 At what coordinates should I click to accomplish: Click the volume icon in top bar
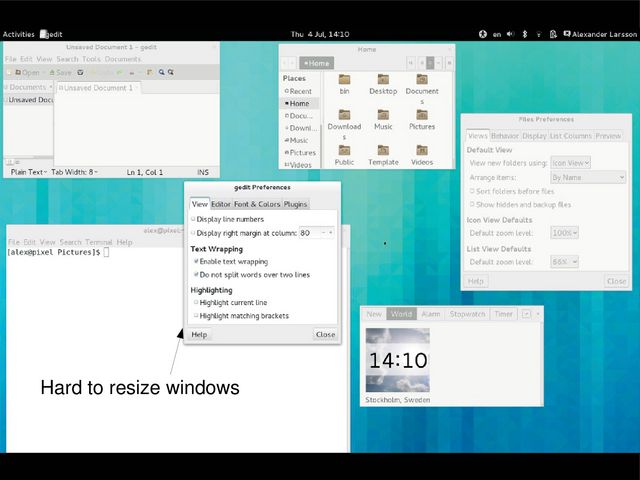click(510, 34)
